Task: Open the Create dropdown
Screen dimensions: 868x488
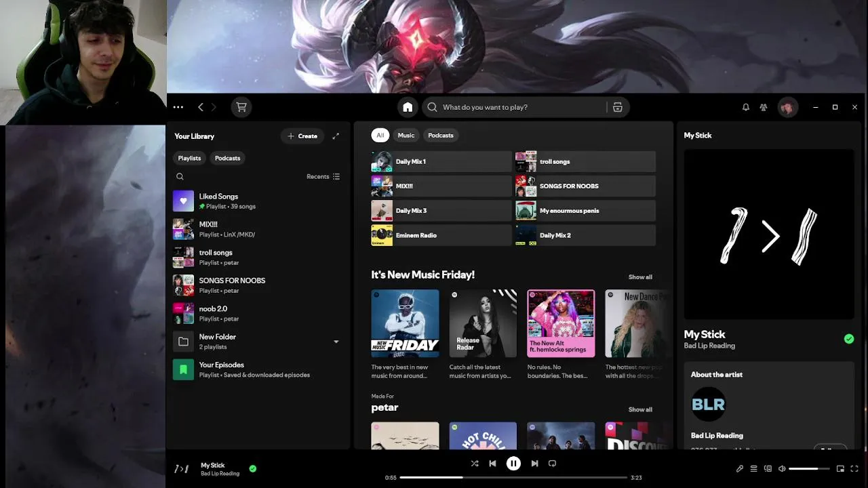Action: 302,136
